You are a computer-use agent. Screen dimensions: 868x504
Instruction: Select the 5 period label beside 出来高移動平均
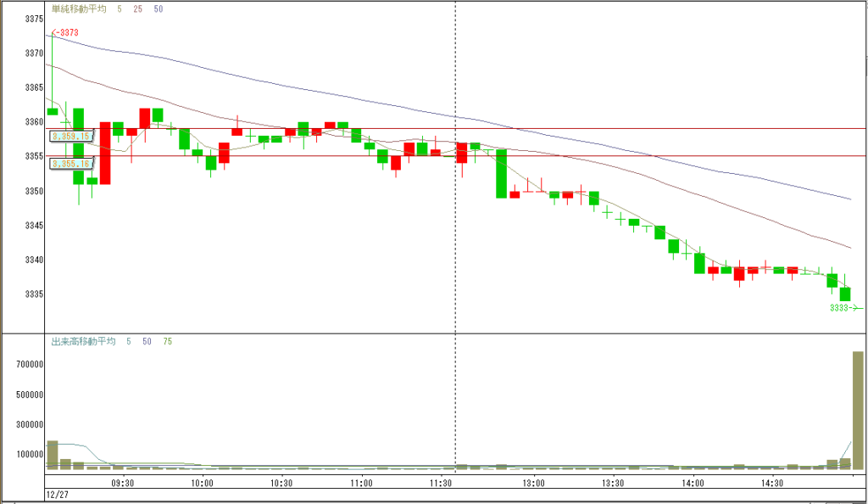(x=129, y=341)
